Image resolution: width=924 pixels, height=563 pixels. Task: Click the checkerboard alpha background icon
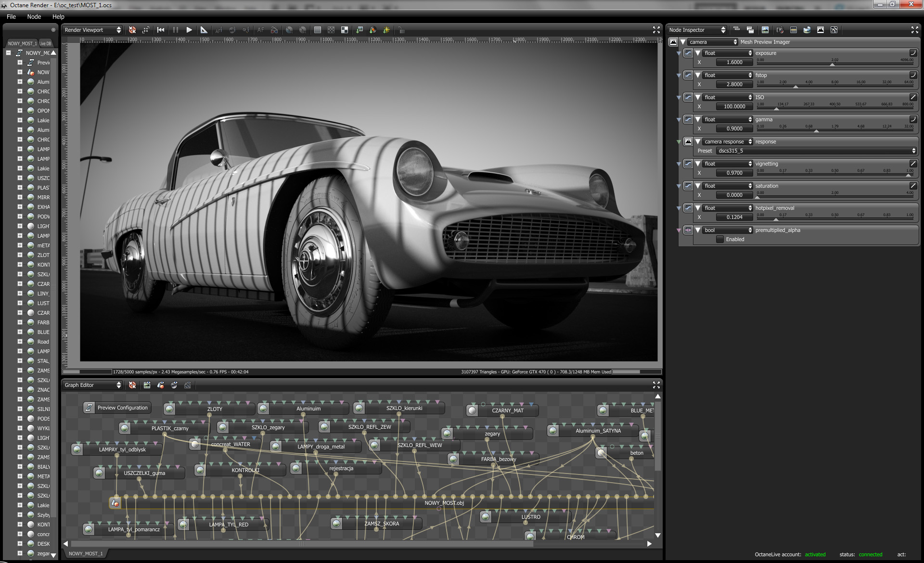pos(331,30)
